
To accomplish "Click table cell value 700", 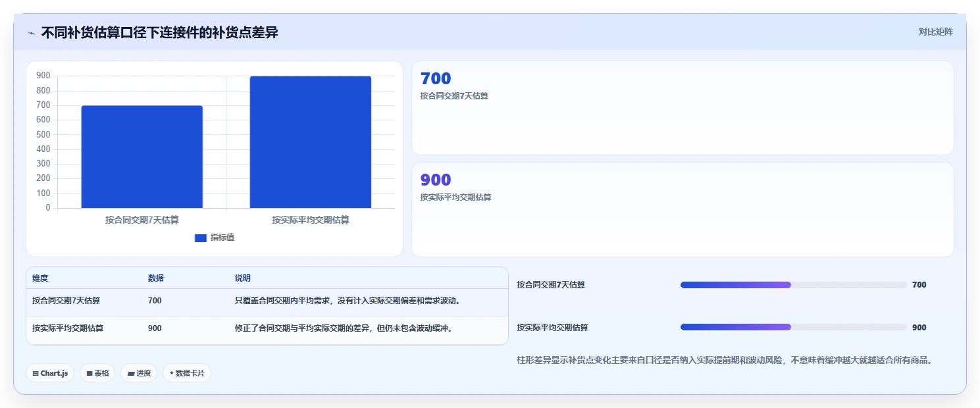I will (x=155, y=301).
